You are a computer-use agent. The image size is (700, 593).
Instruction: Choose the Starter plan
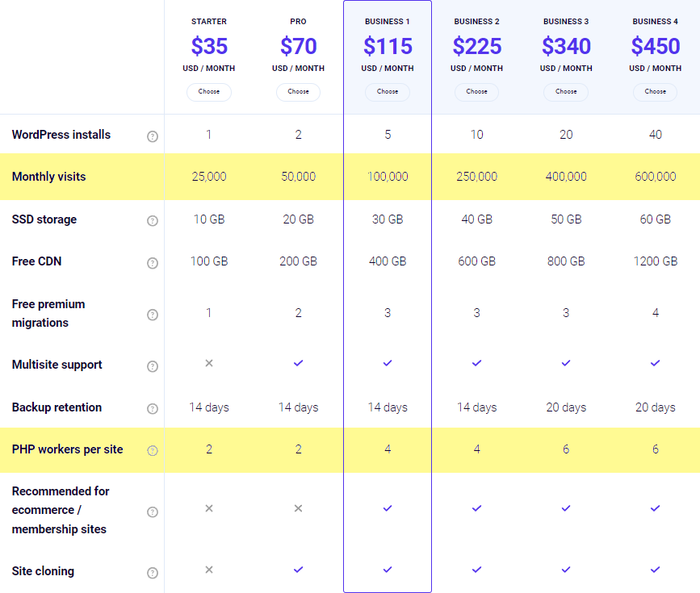[x=209, y=92]
